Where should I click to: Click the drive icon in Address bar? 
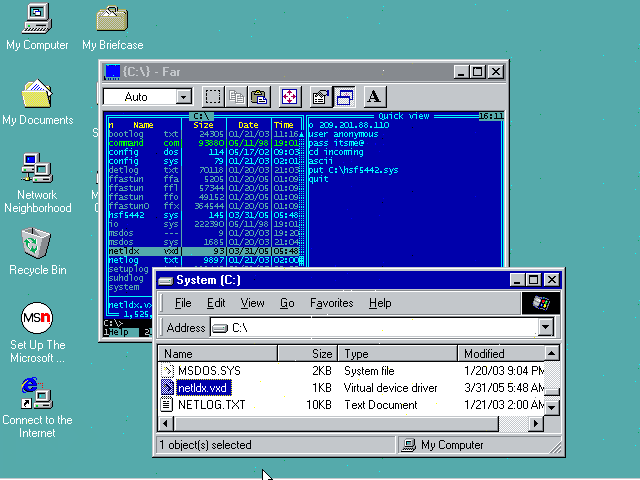pos(220,328)
